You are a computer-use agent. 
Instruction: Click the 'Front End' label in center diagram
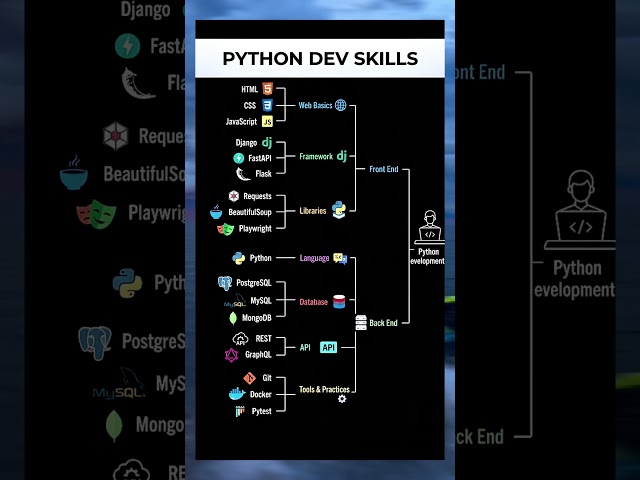384,169
